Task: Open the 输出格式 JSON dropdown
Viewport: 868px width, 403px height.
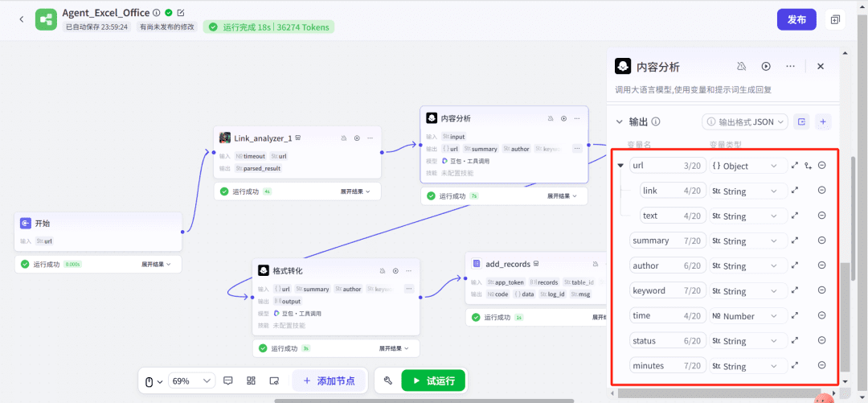Action: click(x=744, y=122)
